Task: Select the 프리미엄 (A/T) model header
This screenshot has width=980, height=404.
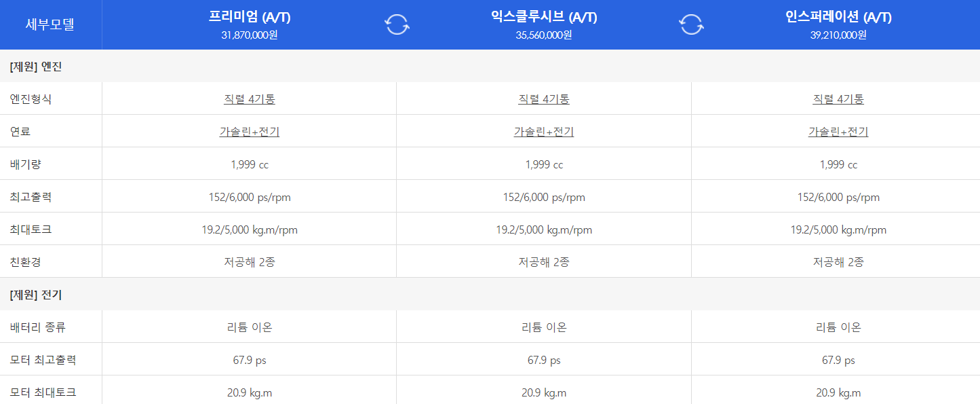Action: [250, 18]
